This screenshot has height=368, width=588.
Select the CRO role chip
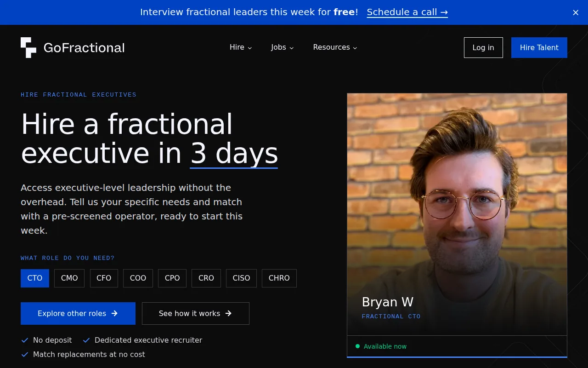pos(206,278)
